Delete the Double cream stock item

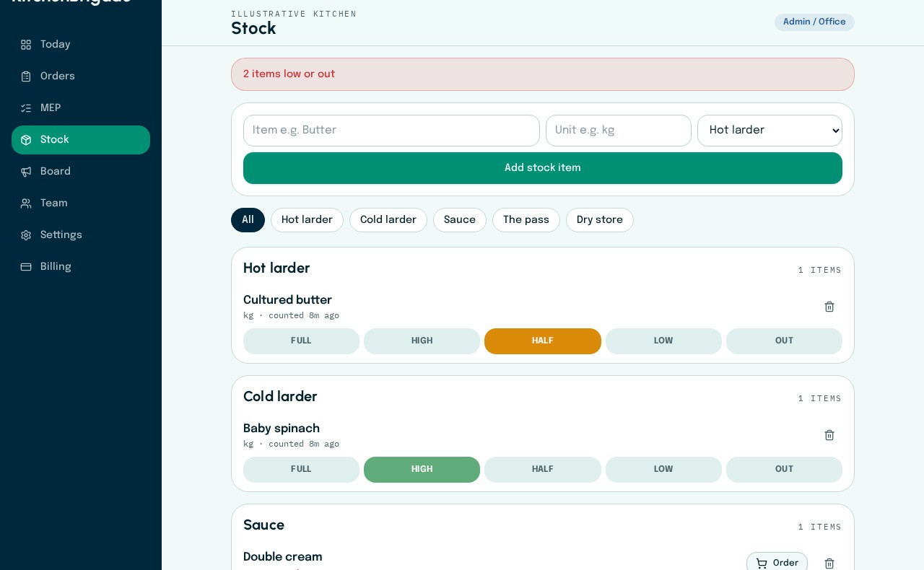pyautogui.click(x=829, y=564)
